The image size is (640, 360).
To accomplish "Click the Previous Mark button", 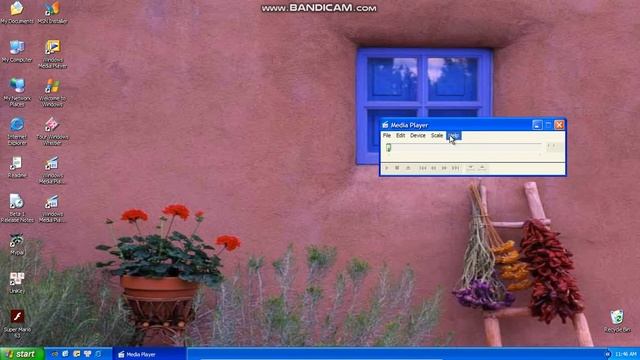I will pyautogui.click(x=423, y=168).
